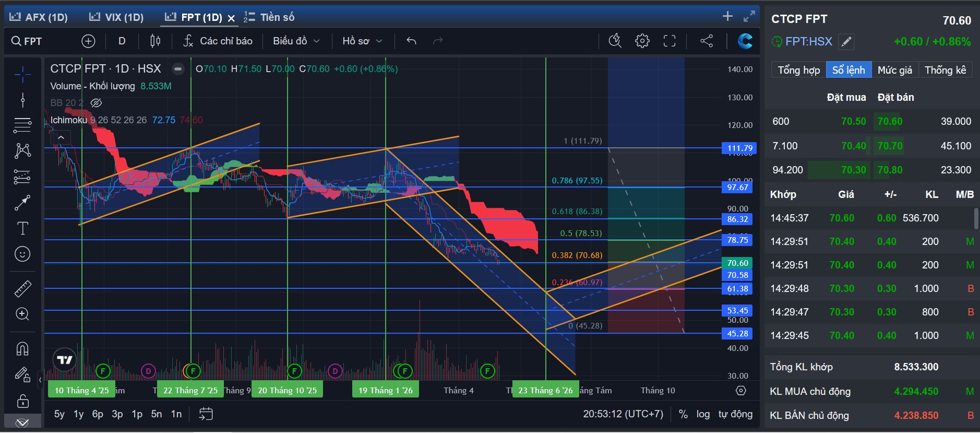Open timezone menu at 20:53:12 (UTC+7)

(x=623, y=414)
